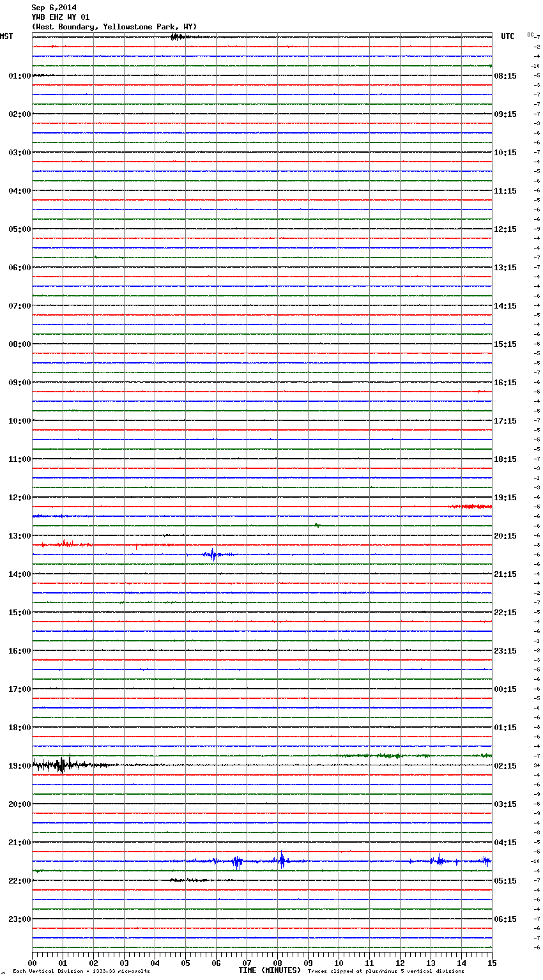Screen dimensions: 543x980
Task: Click the 'MST' time zone label
Action: [6, 36]
